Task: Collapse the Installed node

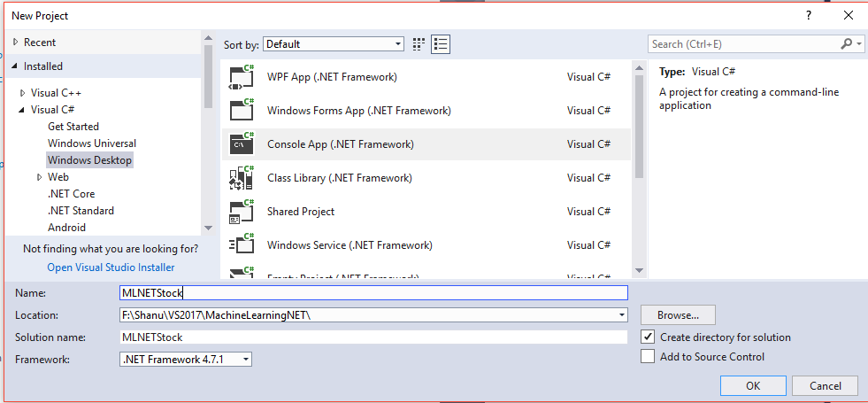Action: pyautogui.click(x=15, y=66)
